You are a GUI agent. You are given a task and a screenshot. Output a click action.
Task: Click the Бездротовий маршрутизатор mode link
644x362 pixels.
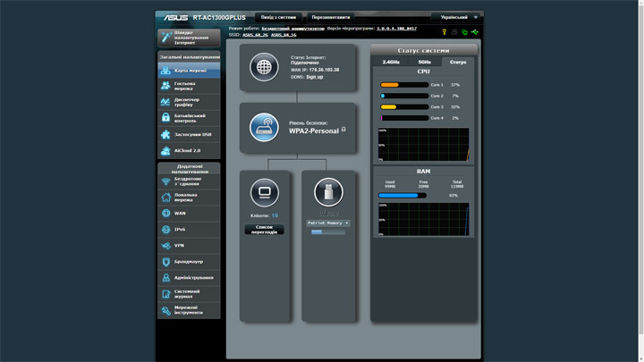click(x=292, y=29)
